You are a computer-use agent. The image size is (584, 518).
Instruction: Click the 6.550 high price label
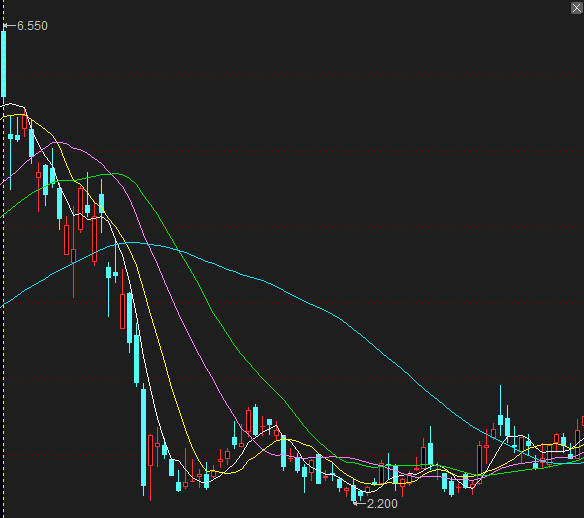pos(32,26)
